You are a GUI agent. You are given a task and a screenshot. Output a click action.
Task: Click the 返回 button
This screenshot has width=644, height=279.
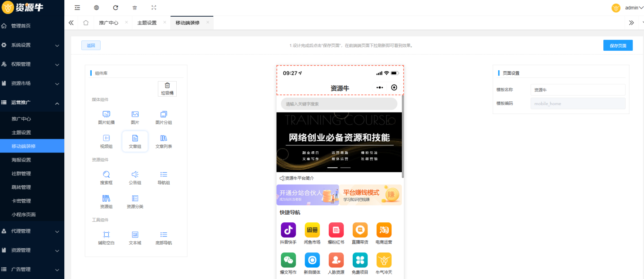click(x=91, y=46)
